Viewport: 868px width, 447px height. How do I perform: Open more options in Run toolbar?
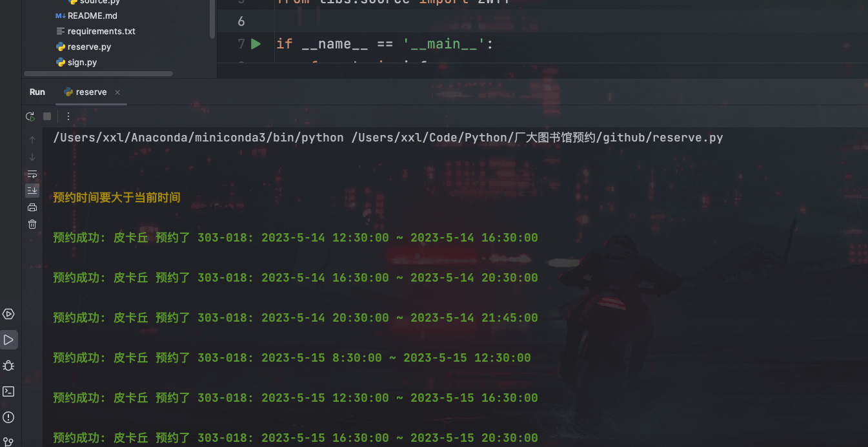[68, 116]
